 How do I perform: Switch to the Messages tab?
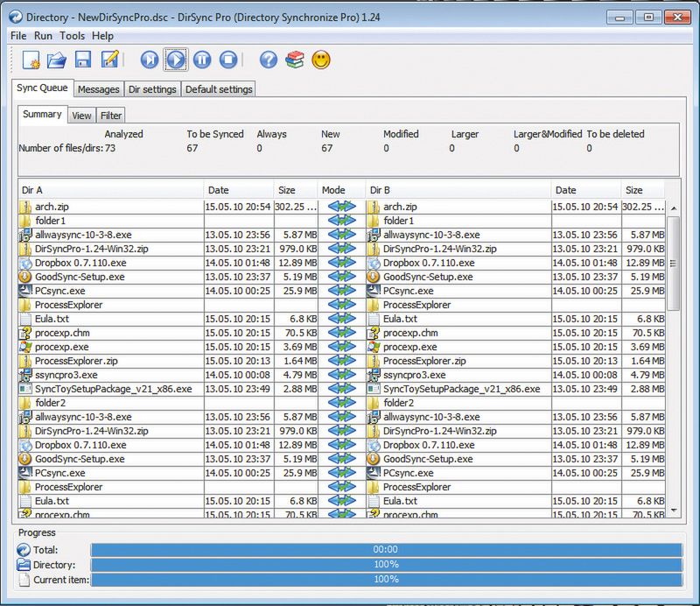(x=98, y=89)
